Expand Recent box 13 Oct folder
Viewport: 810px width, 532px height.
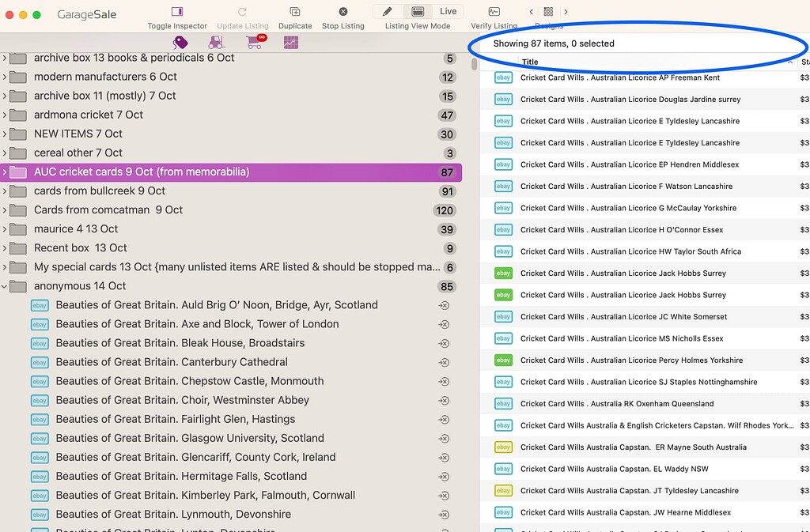[4, 248]
